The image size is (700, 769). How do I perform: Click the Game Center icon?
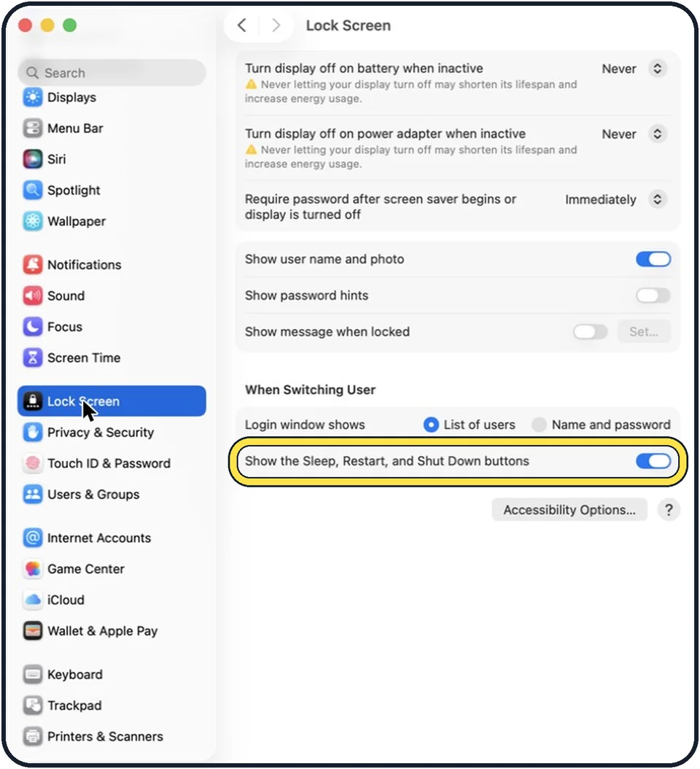click(33, 569)
